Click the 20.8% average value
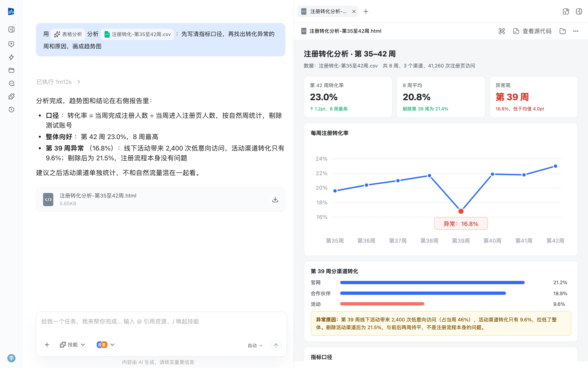The width and height of the screenshot is (588, 368). pyautogui.click(x=416, y=97)
